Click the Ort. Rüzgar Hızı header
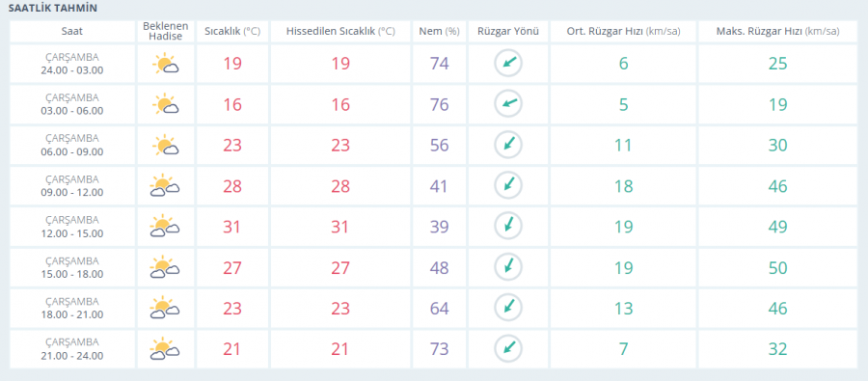This screenshot has height=381, width=868. point(623,32)
